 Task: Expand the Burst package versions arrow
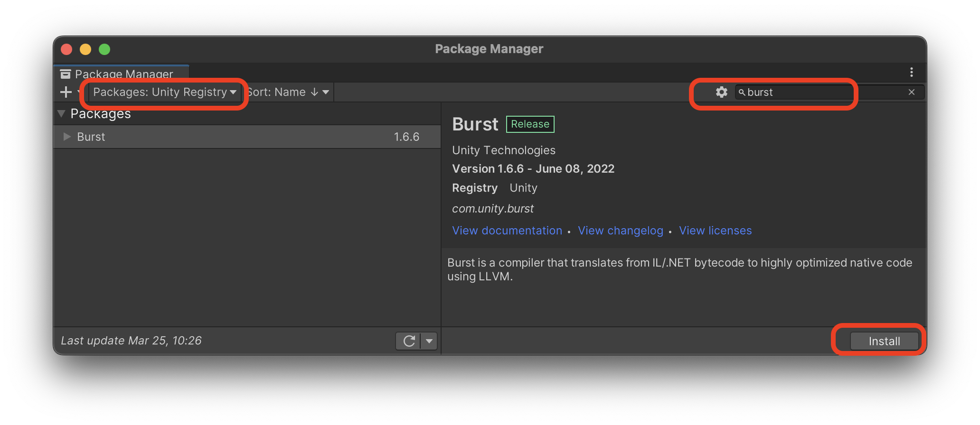[67, 137]
